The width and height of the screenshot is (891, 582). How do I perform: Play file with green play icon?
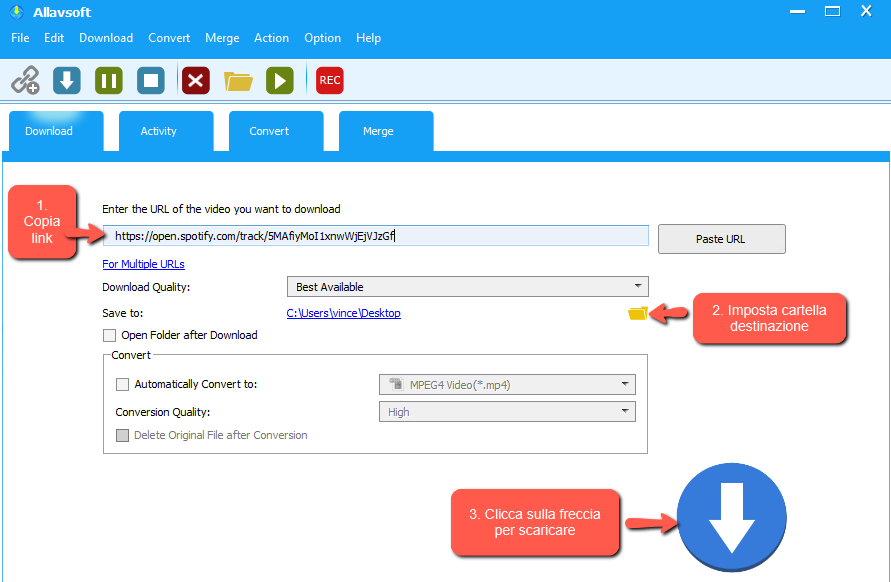280,80
